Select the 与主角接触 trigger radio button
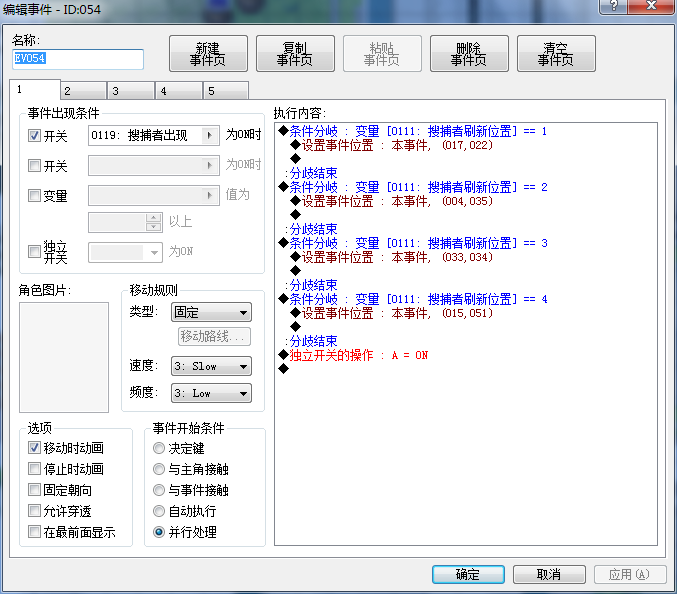This screenshot has width=677, height=594. [x=159, y=469]
